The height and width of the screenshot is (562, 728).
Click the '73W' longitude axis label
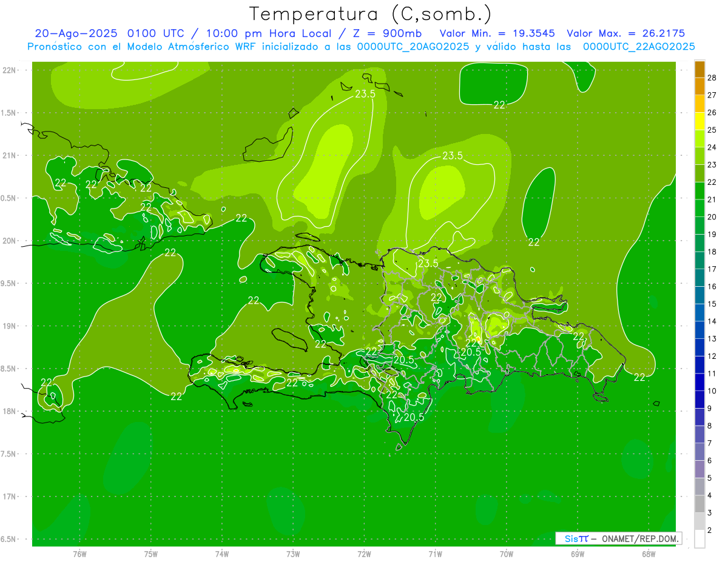click(x=293, y=554)
